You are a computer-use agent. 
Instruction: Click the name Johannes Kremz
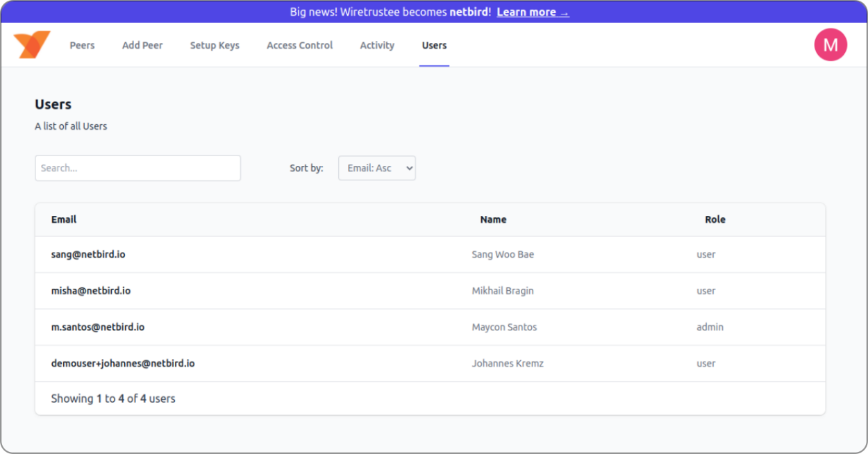click(x=507, y=363)
